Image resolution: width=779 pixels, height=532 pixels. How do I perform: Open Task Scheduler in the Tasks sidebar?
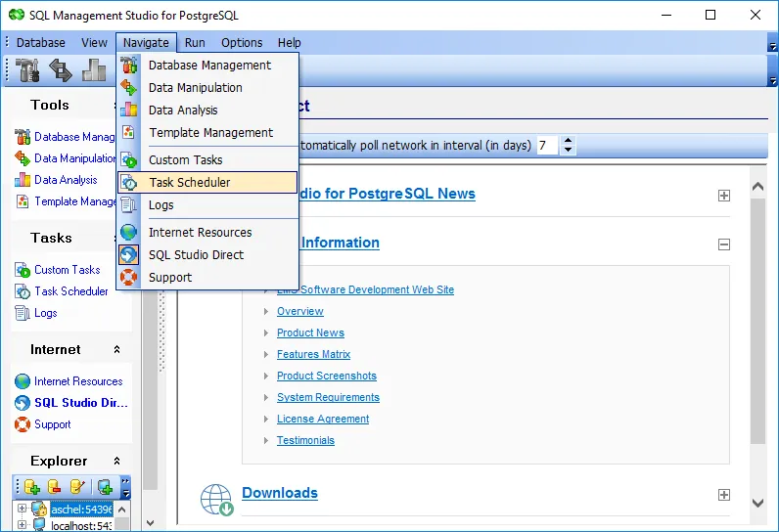(61, 291)
